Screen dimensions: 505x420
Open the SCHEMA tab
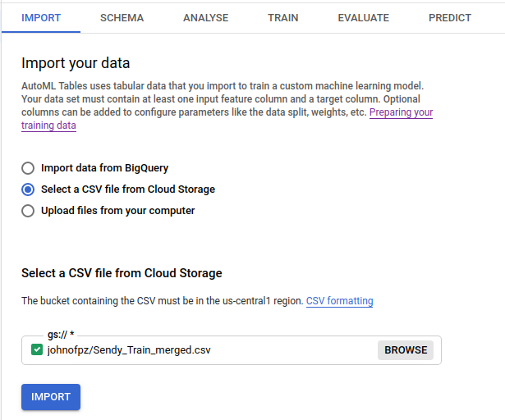pyautogui.click(x=122, y=17)
